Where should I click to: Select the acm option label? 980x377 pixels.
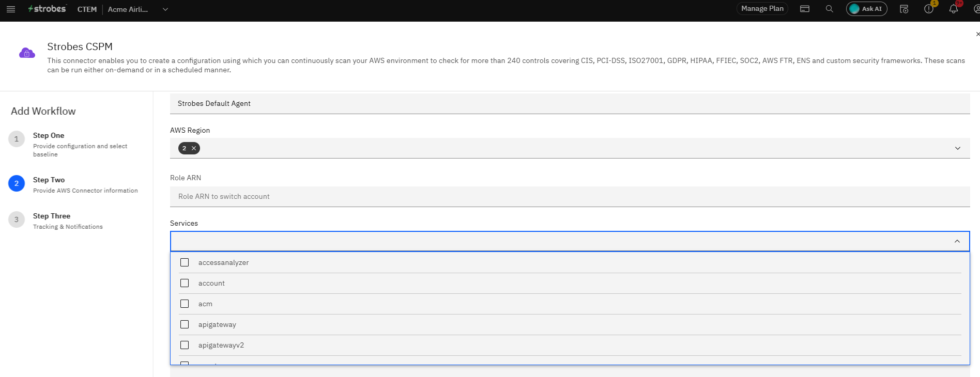205,304
